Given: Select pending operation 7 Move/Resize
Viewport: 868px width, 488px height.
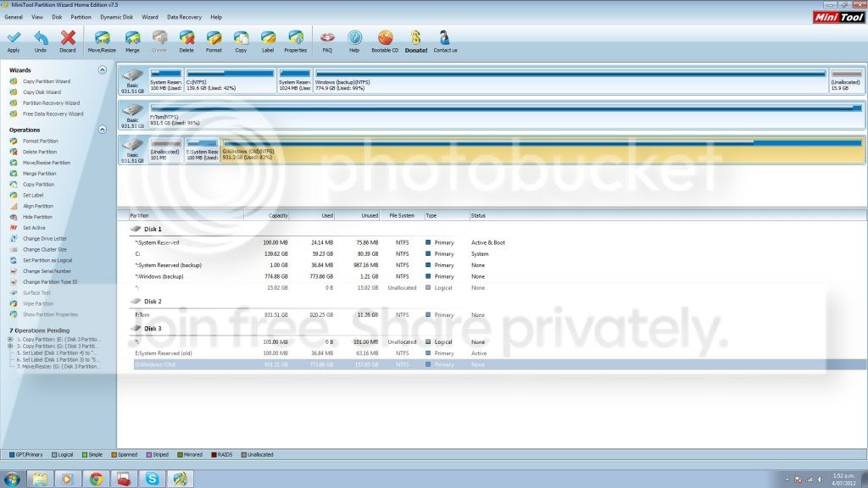Looking at the screenshot, I should [58, 366].
